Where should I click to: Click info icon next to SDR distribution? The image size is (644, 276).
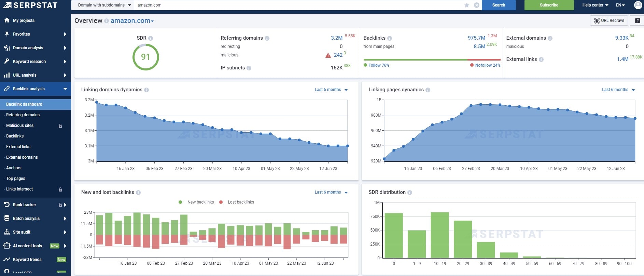click(x=410, y=193)
